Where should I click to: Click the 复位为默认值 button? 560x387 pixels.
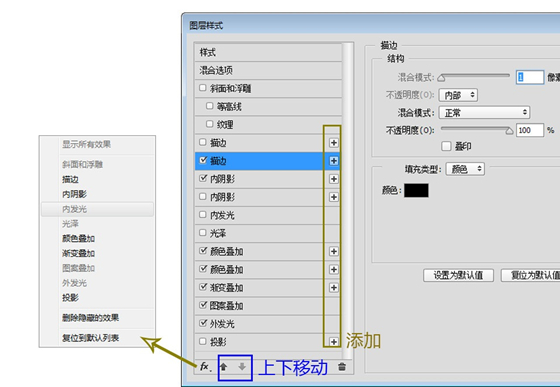click(x=531, y=275)
